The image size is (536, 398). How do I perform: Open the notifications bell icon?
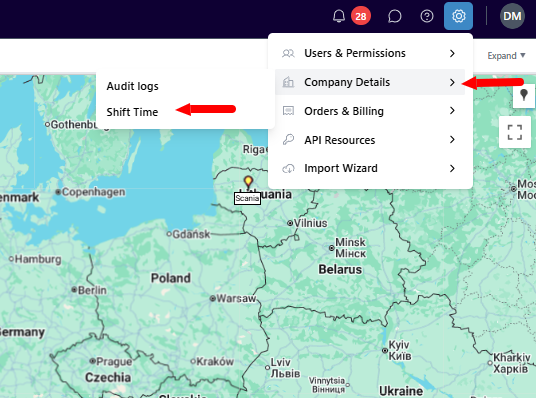pyautogui.click(x=339, y=16)
